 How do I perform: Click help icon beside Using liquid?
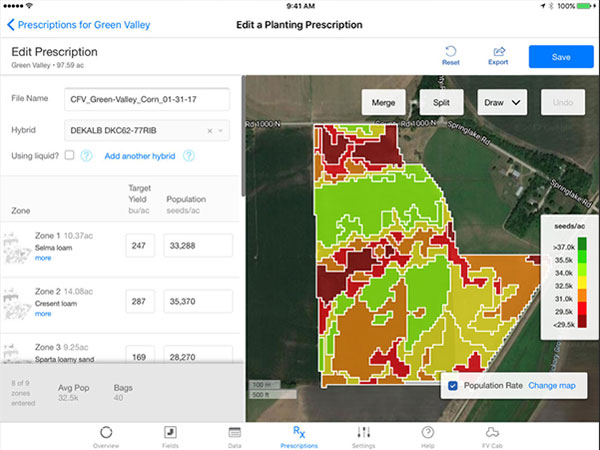coord(86,156)
